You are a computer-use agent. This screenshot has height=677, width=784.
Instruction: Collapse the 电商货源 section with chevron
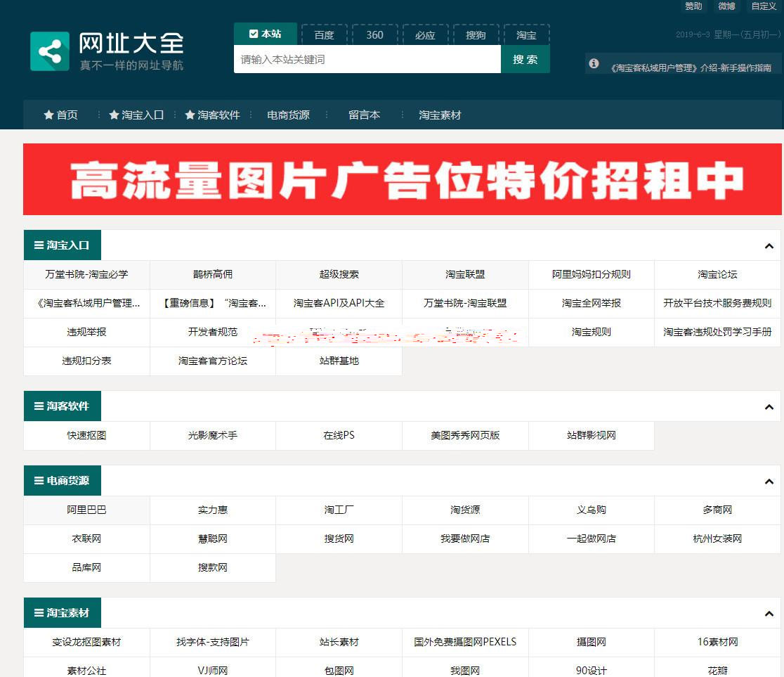(x=769, y=482)
